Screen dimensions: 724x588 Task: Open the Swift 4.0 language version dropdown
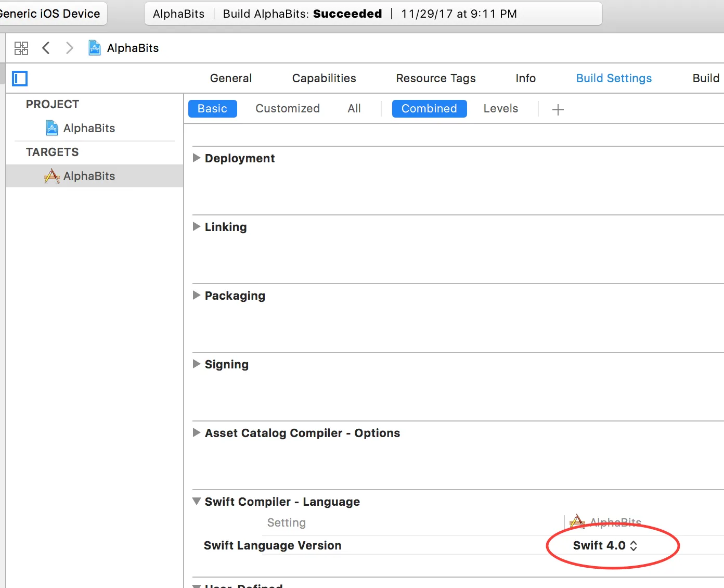[x=605, y=545]
